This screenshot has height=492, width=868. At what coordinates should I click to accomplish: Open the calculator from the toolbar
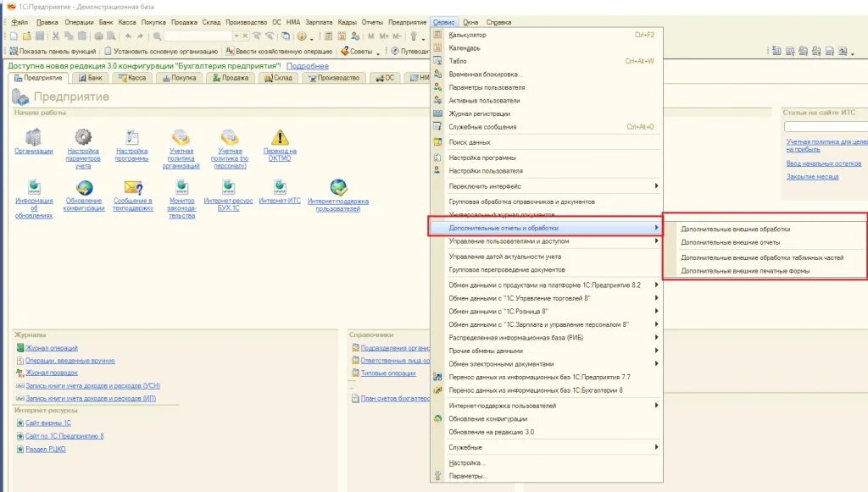(x=328, y=36)
